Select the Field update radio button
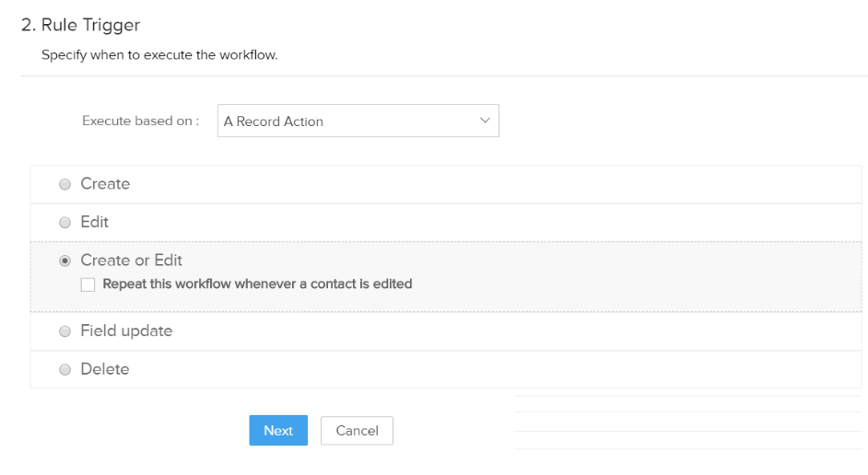This screenshot has height=475, width=868. coord(65,331)
